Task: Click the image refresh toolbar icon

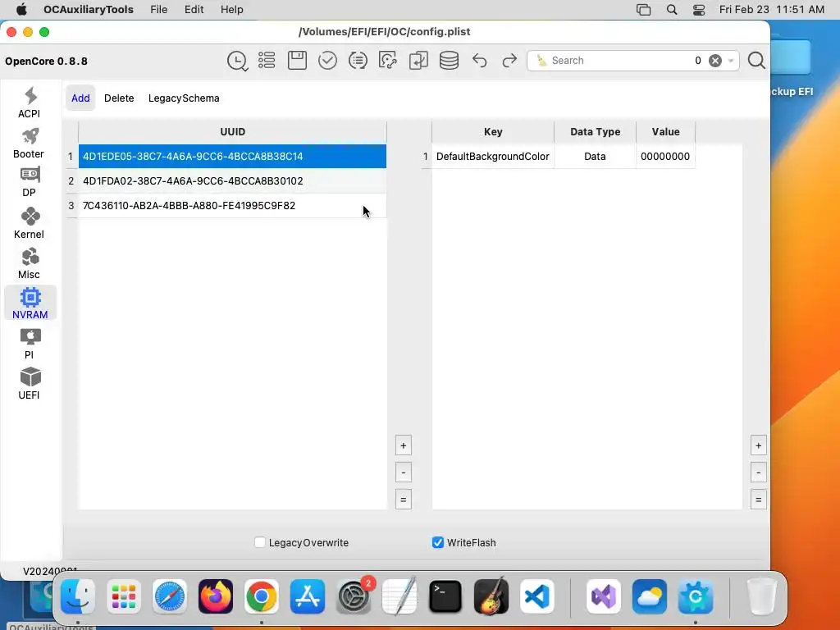Action: pyautogui.click(x=388, y=61)
